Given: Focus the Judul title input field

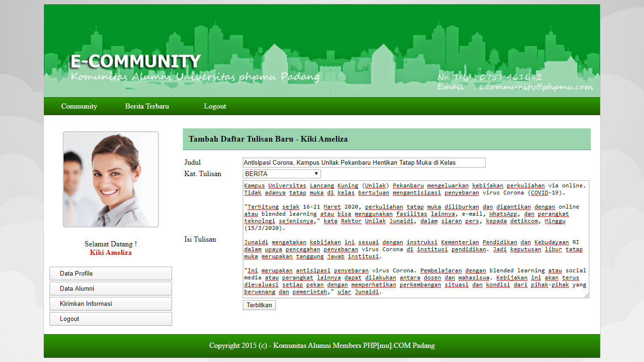Looking at the screenshot, I should (364, 162).
